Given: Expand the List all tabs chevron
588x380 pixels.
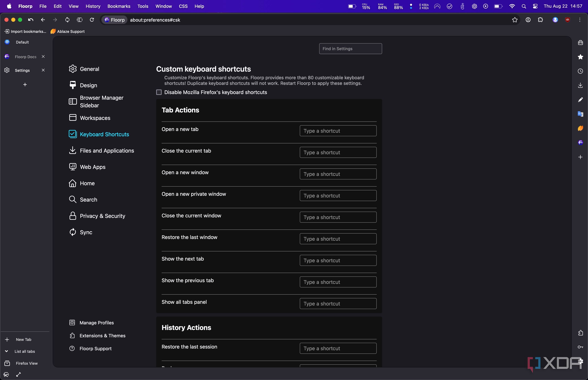Looking at the screenshot, I should point(7,351).
